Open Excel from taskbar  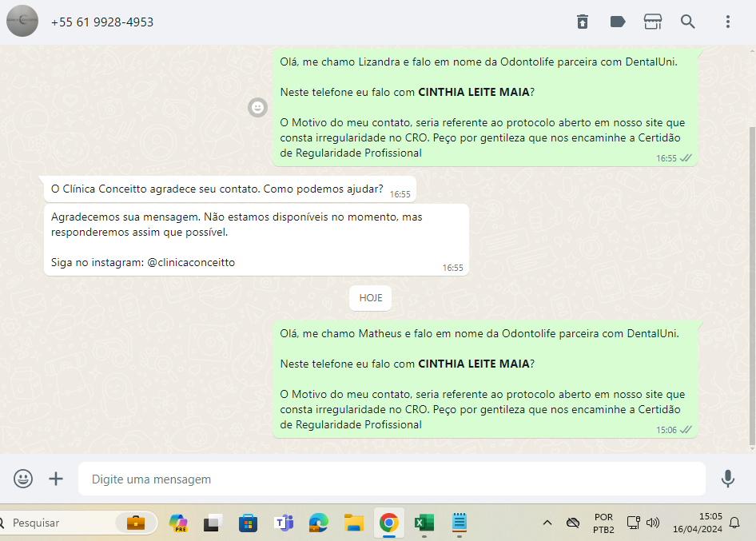[x=424, y=523]
